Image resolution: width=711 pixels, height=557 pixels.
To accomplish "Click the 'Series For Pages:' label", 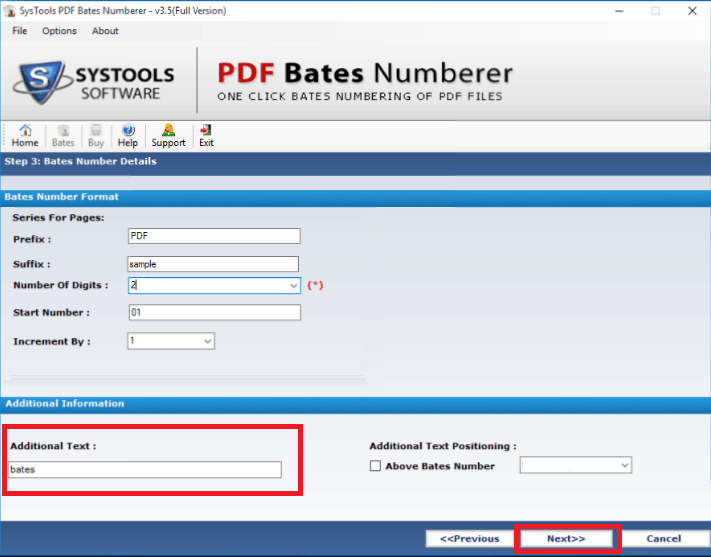I will [x=58, y=218].
